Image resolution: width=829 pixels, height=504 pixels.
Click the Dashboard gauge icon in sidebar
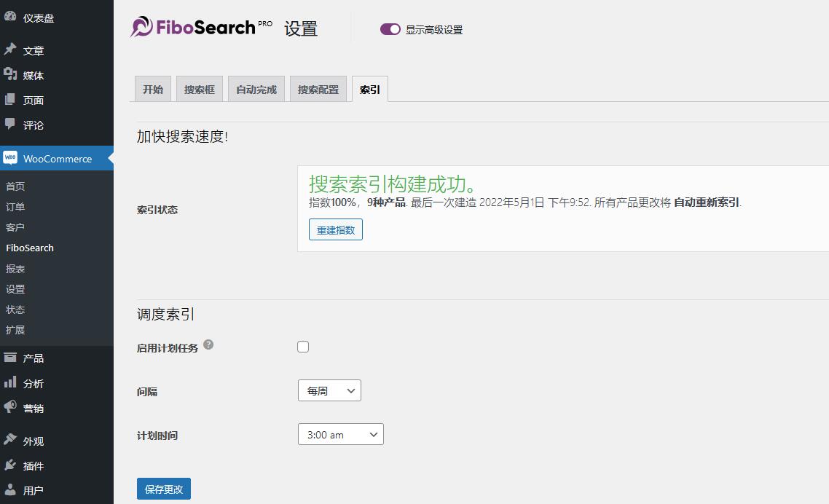click(10, 16)
